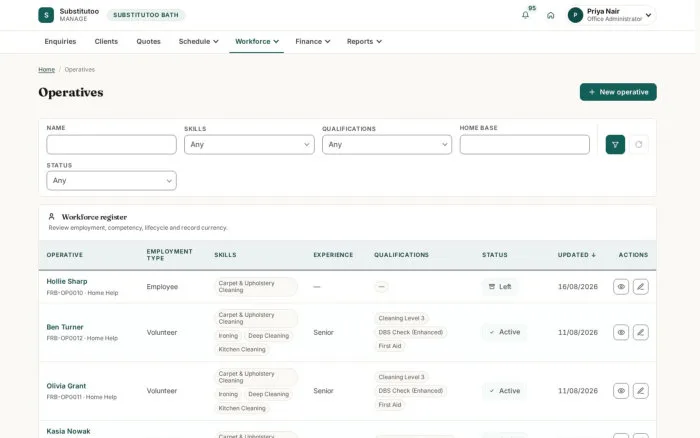Click Ben Turner's Ironing skill tag
This screenshot has width=700, height=438.
click(228, 336)
